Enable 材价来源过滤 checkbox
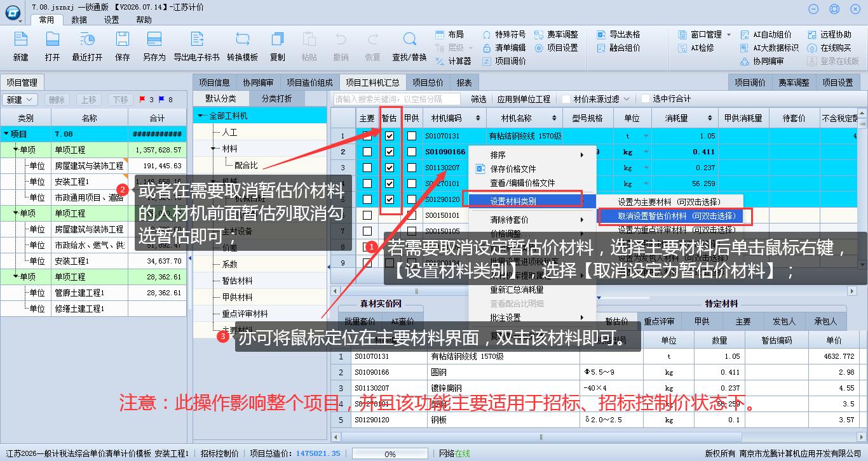The width and height of the screenshot is (868, 461). pyautogui.click(x=566, y=99)
